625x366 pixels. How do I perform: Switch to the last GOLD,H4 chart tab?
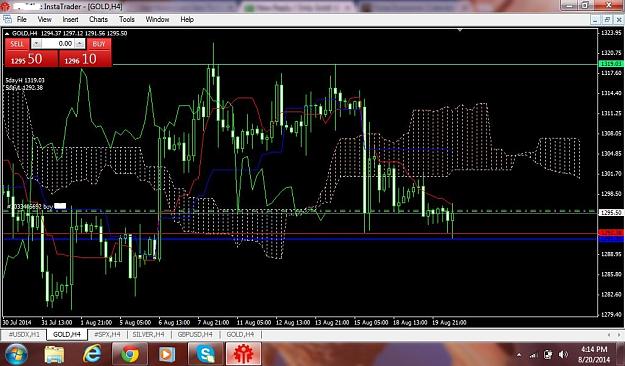(x=240, y=335)
